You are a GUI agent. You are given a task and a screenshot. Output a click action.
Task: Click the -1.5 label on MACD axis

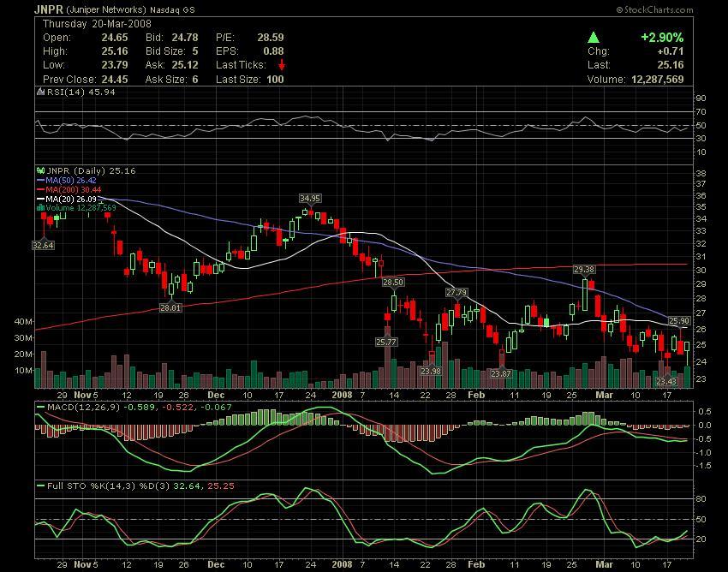coord(704,466)
